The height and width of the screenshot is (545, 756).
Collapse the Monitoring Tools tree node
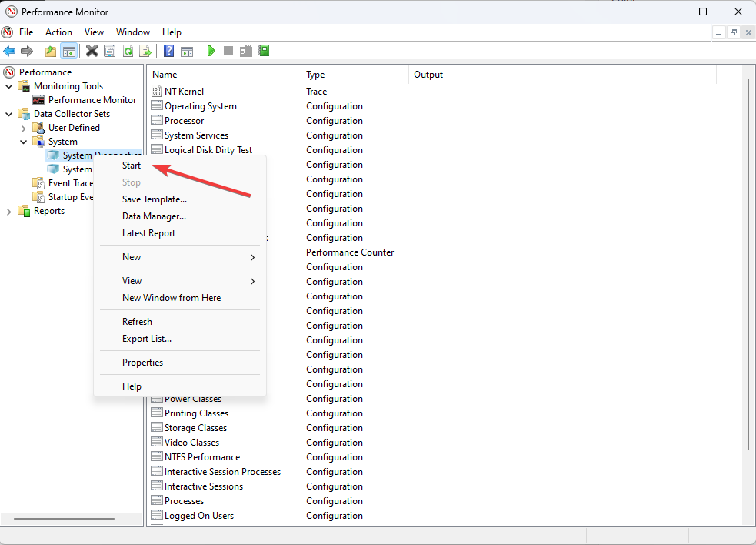8,86
